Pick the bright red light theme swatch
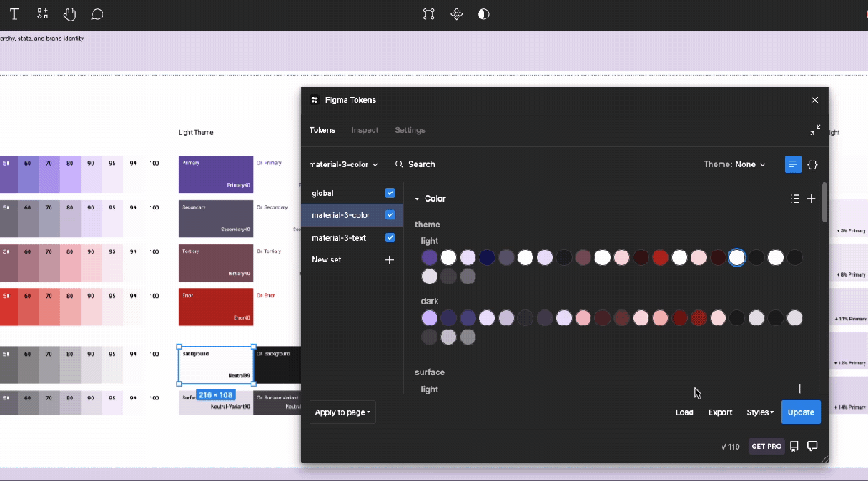Image resolution: width=868 pixels, height=481 pixels. click(660, 257)
